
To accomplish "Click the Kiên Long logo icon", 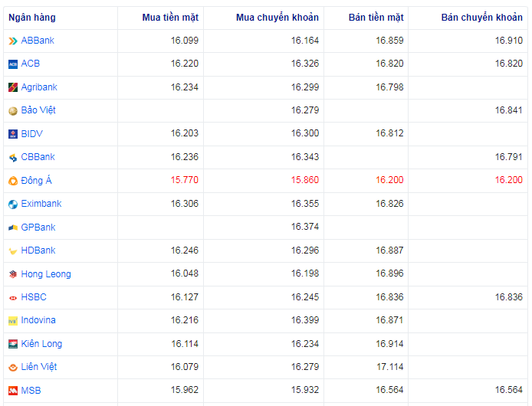I will (x=13, y=344).
